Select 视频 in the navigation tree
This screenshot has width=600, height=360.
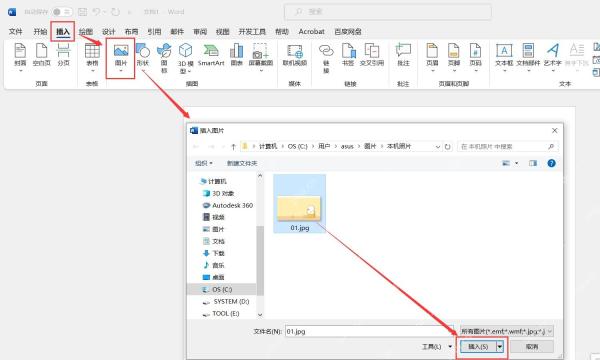tap(214, 217)
